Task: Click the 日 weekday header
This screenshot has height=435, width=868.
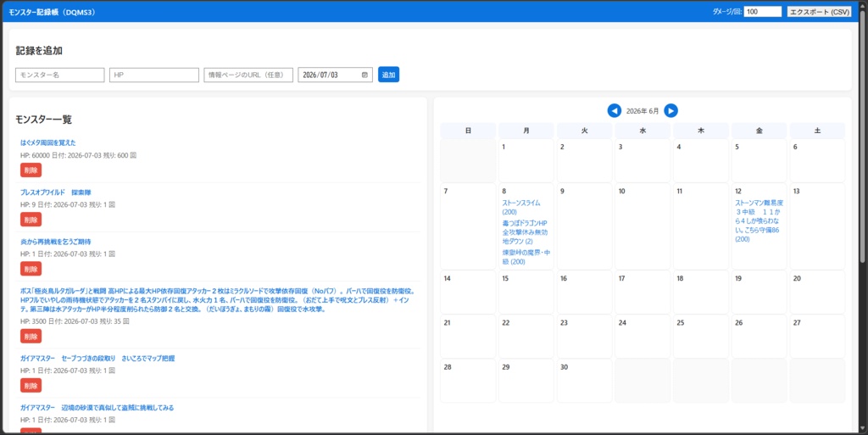Action: click(468, 131)
